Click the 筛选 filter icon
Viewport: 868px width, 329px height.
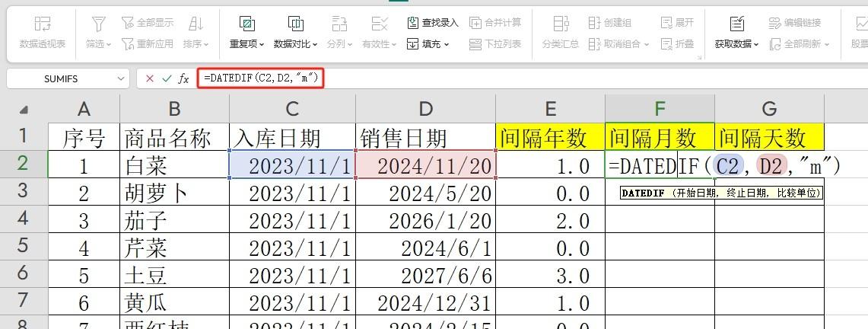tap(99, 24)
